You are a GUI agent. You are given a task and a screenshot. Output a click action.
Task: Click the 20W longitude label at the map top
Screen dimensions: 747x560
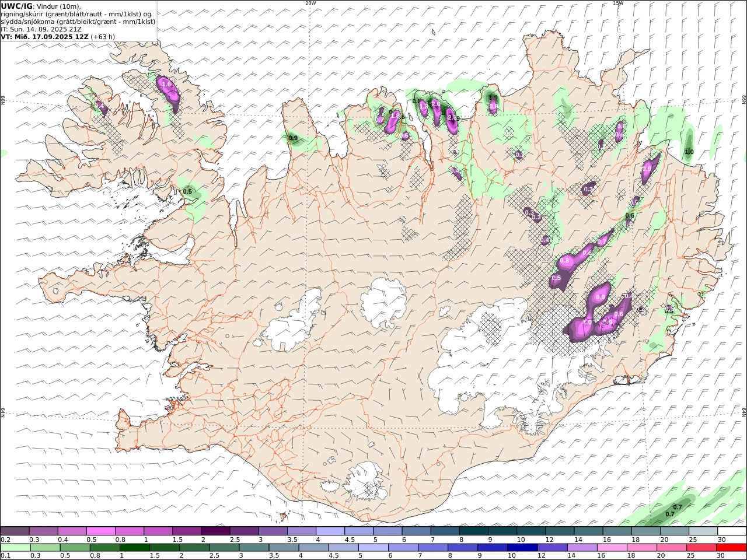click(x=310, y=3)
